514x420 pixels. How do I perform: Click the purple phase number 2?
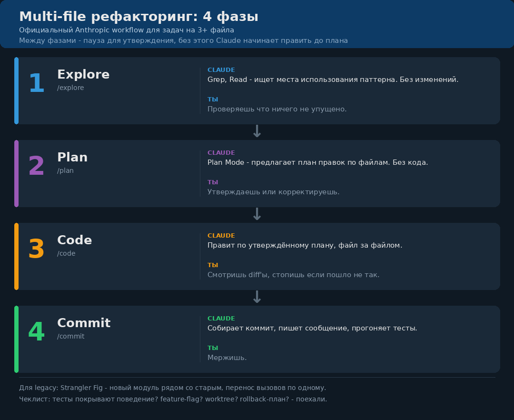(x=36, y=166)
